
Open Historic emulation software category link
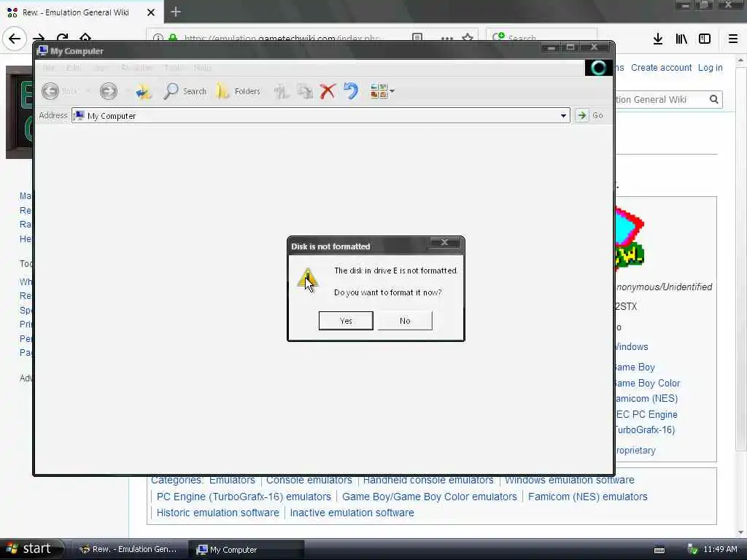coord(217,513)
